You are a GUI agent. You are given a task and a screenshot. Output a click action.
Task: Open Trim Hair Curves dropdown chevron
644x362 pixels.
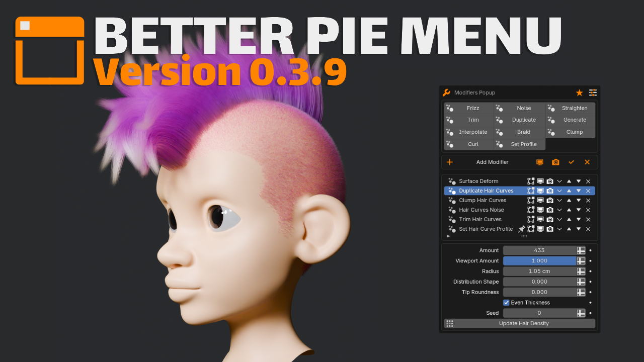coord(559,220)
